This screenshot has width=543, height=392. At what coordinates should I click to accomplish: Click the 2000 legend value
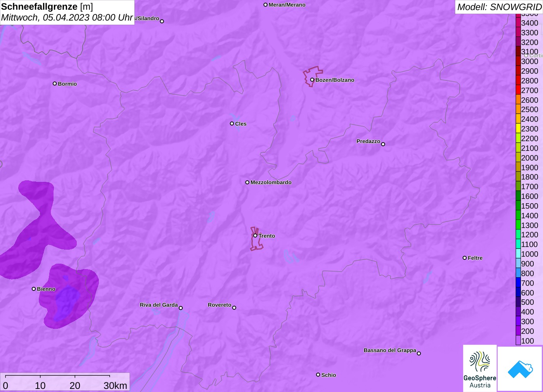pos(529,157)
